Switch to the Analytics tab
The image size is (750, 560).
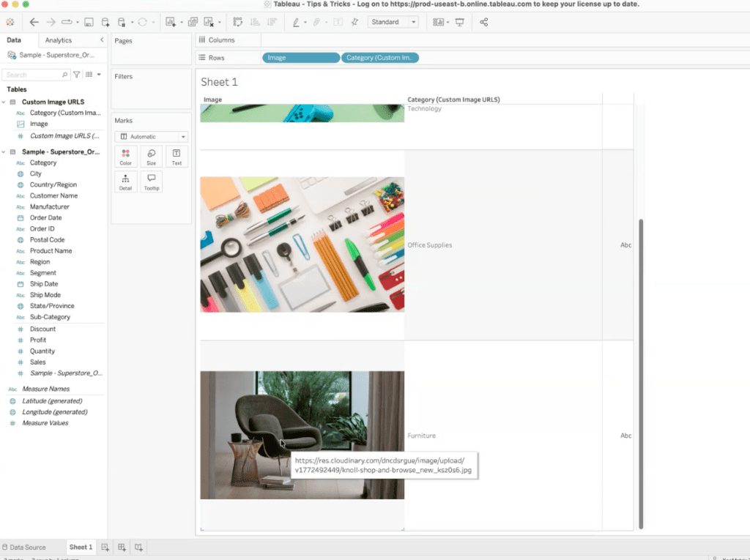[x=59, y=41]
